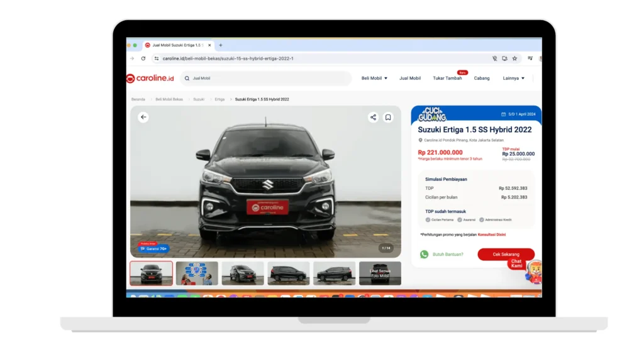Click the caroline.id logo
The height and width of the screenshot is (362, 644).
tap(150, 78)
